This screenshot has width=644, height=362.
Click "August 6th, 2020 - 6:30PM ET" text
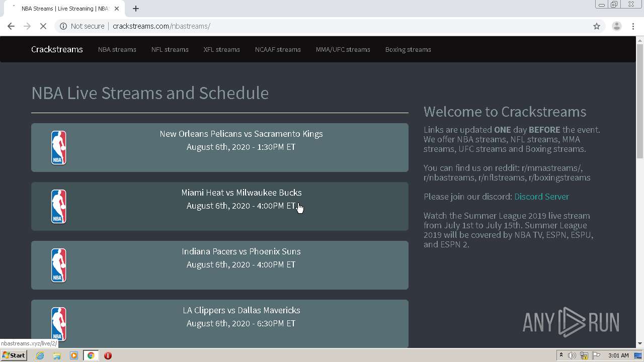[241, 323]
